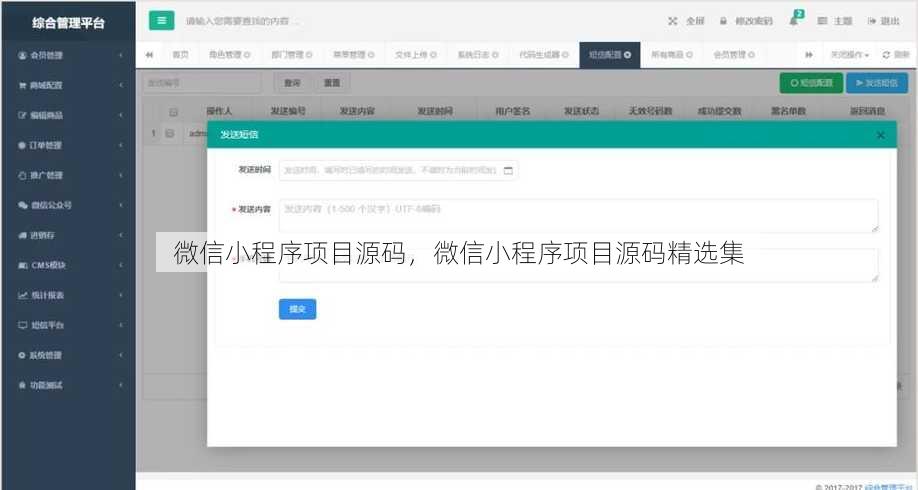
Task: Switch to the 首页 tab
Action: [180, 54]
